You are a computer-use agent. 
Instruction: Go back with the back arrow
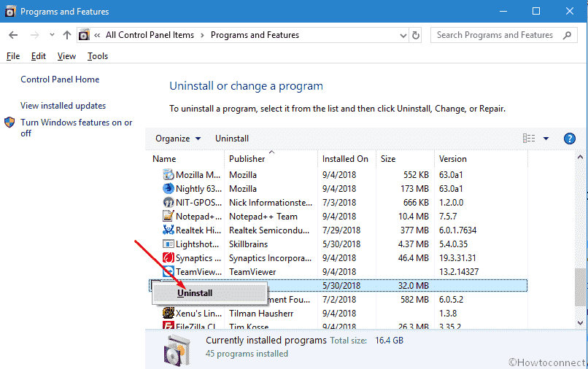click(x=13, y=35)
